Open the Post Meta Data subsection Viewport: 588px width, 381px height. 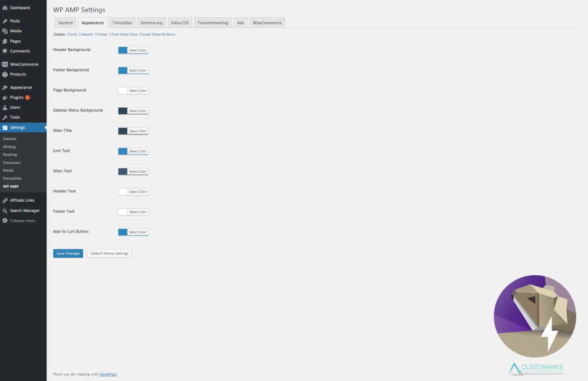coord(124,34)
